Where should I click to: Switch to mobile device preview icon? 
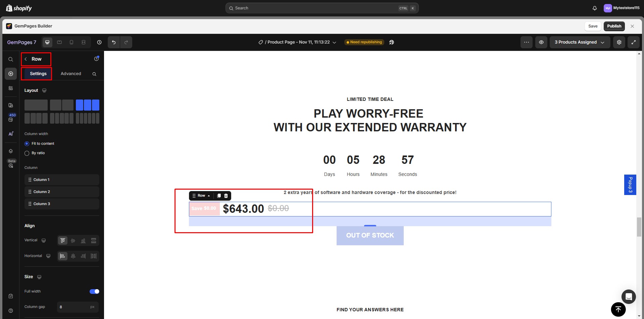[71, 42]
